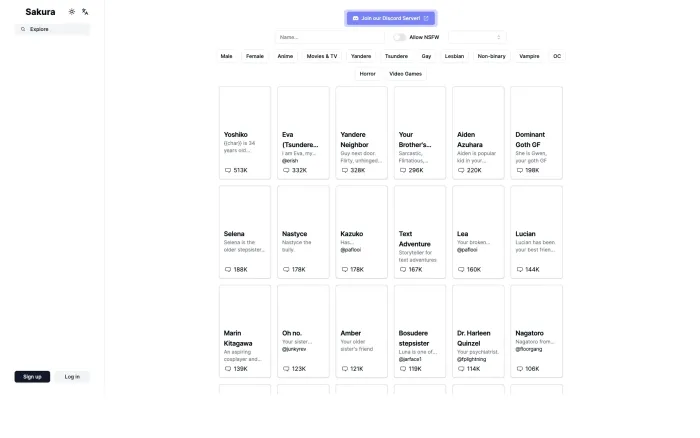700x438 pixels.
Task: Select the Anime category tag
Action: coord(285,56)
